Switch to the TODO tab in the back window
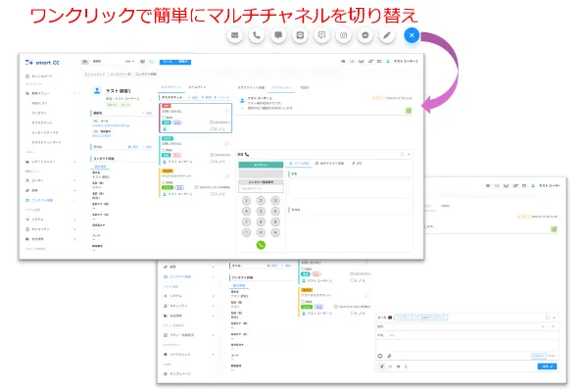This screenshot has width=588, height=392. click(445, 206)
